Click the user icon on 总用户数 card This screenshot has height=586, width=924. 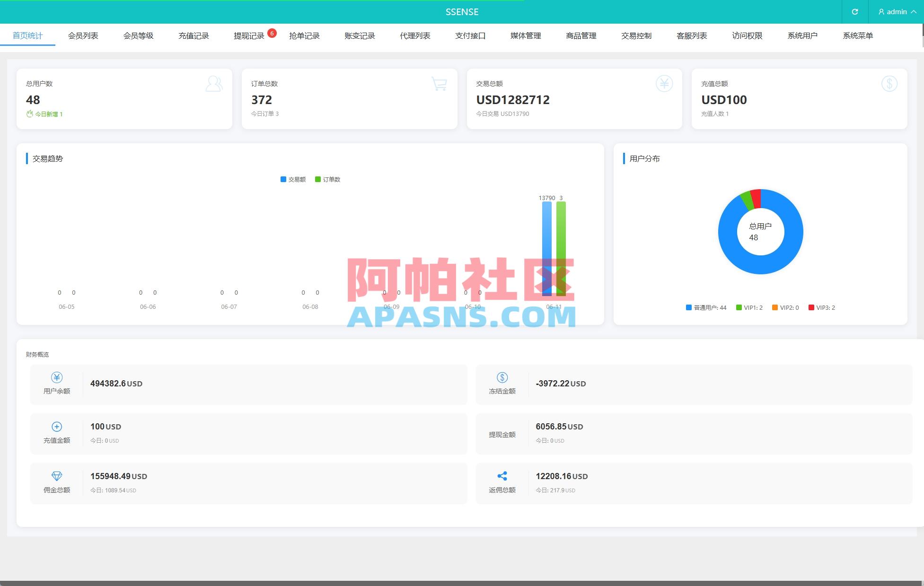coord(214,84)
